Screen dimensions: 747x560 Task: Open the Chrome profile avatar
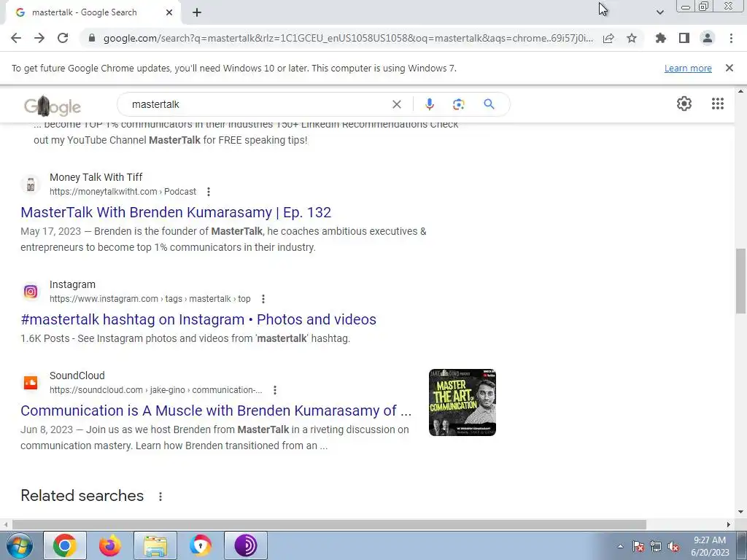(x=708, y=38)
